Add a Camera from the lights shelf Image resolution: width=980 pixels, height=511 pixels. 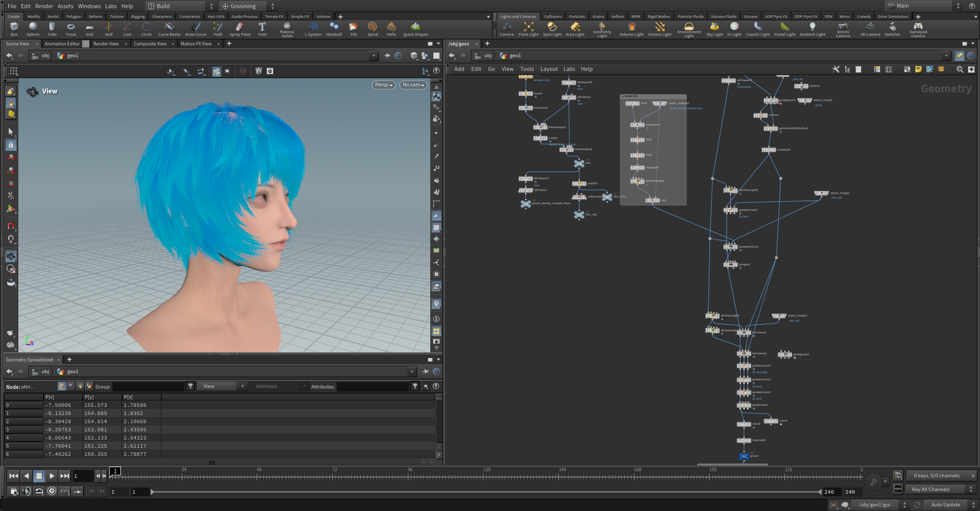click(x=506, y=29)
